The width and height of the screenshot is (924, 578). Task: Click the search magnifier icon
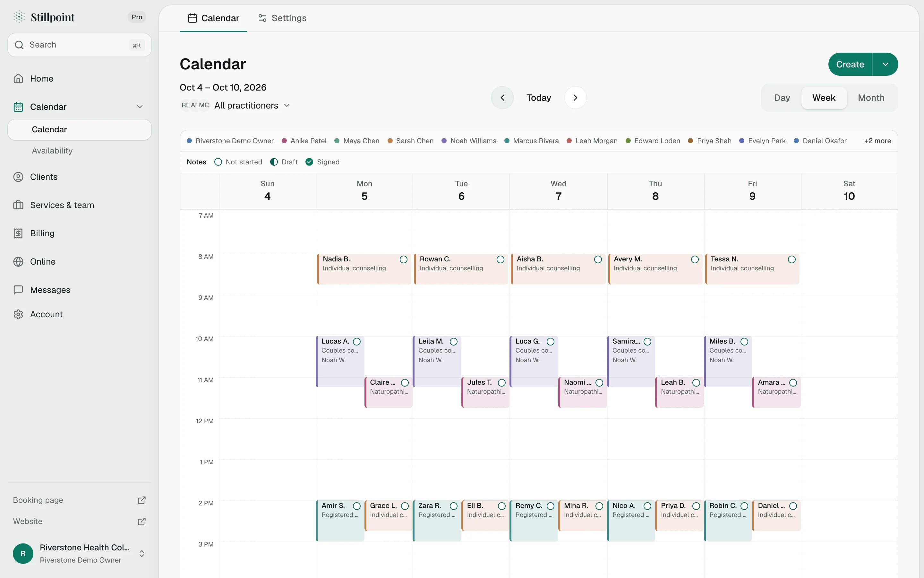pos(19,45)
